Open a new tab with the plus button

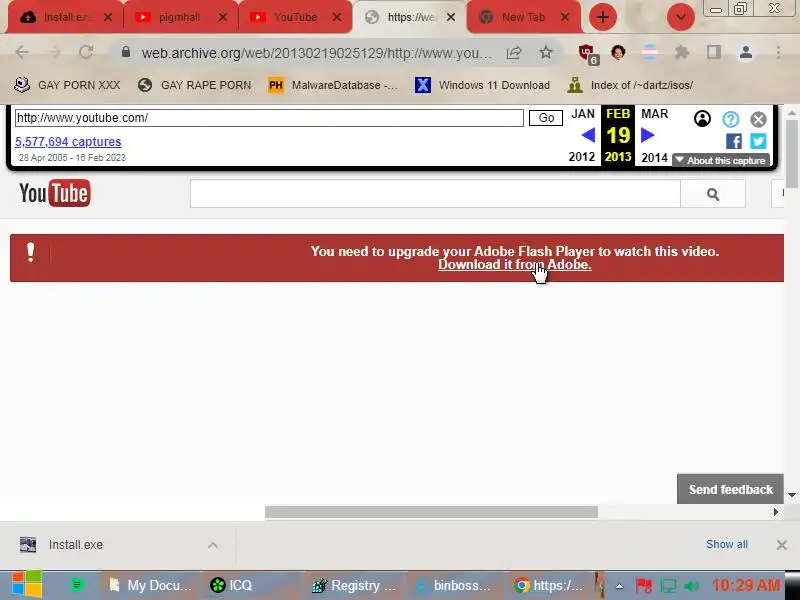click(603, 17)
